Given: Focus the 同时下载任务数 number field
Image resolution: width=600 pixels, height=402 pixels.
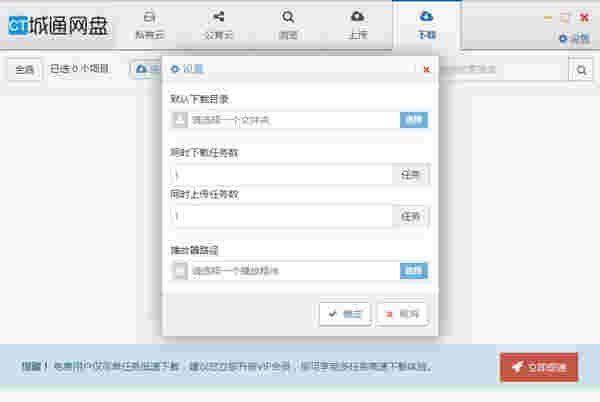Looking at the screenshot, I should (282, 175).
